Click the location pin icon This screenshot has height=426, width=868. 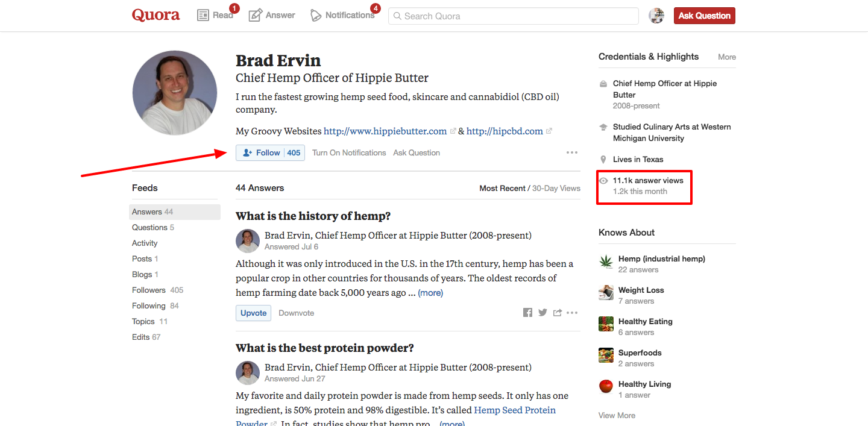pos(603,160)
